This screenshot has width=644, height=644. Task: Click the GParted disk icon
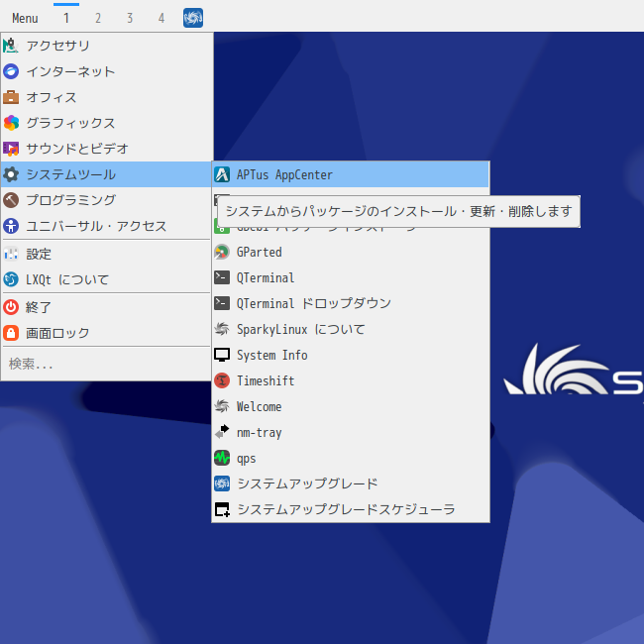tap(222, 252)
